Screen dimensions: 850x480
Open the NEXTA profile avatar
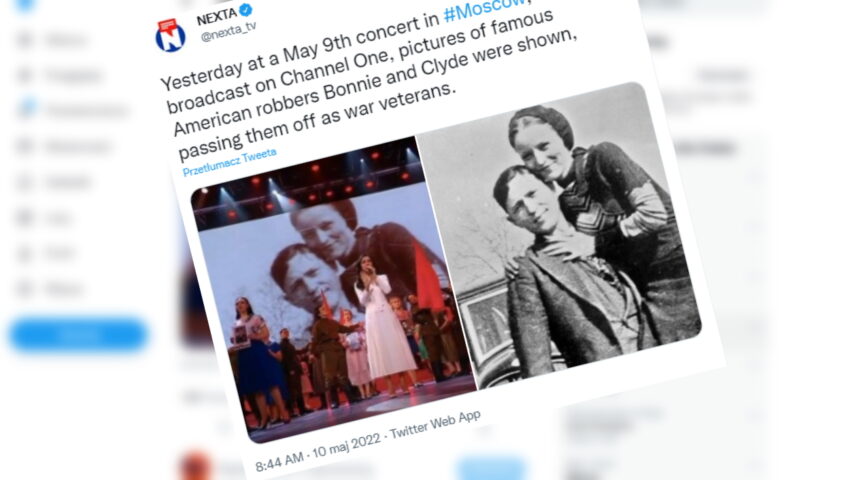pos(170,36)
